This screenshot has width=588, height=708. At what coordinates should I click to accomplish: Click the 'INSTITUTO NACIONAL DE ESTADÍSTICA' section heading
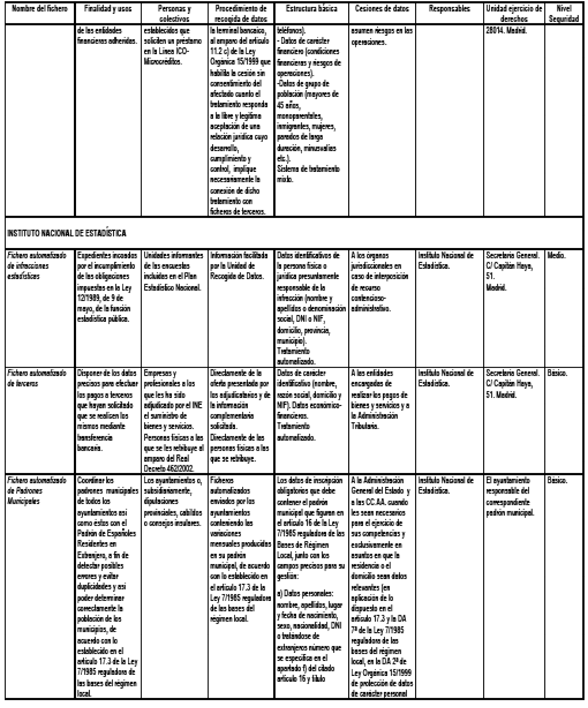[x=67, y=233]
